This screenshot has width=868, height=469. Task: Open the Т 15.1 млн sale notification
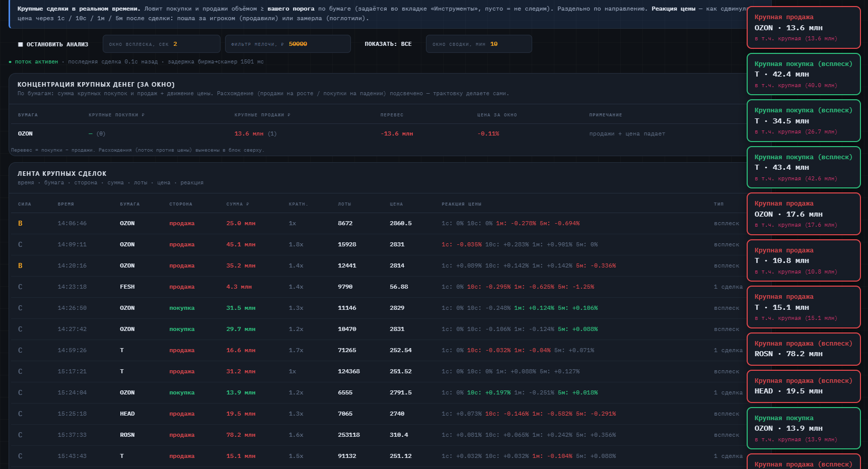[x=804, y=307]
